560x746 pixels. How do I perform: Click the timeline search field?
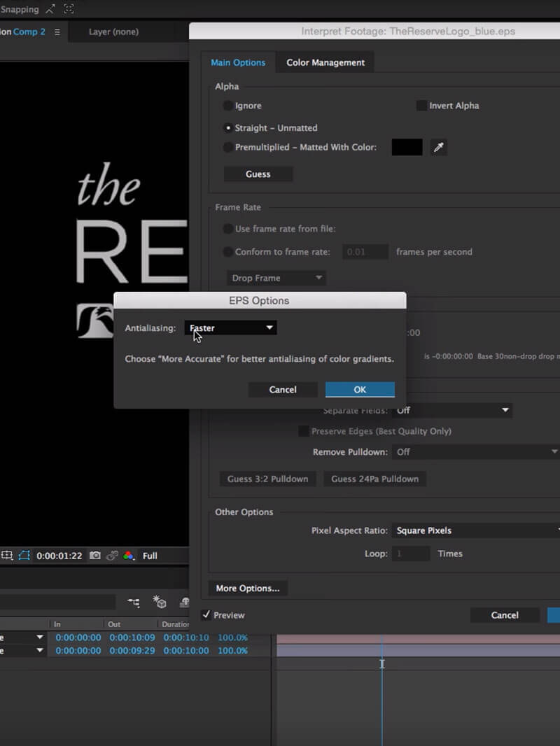point(57,602)
